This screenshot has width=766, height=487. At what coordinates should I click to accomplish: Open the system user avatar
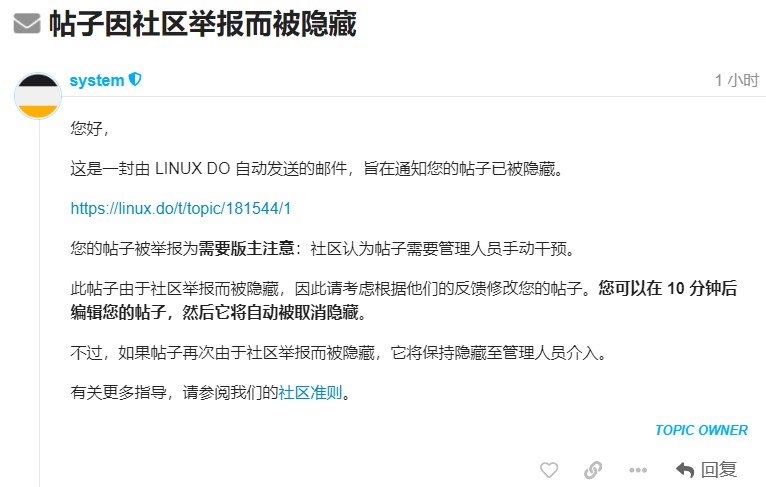coord(38,96)
